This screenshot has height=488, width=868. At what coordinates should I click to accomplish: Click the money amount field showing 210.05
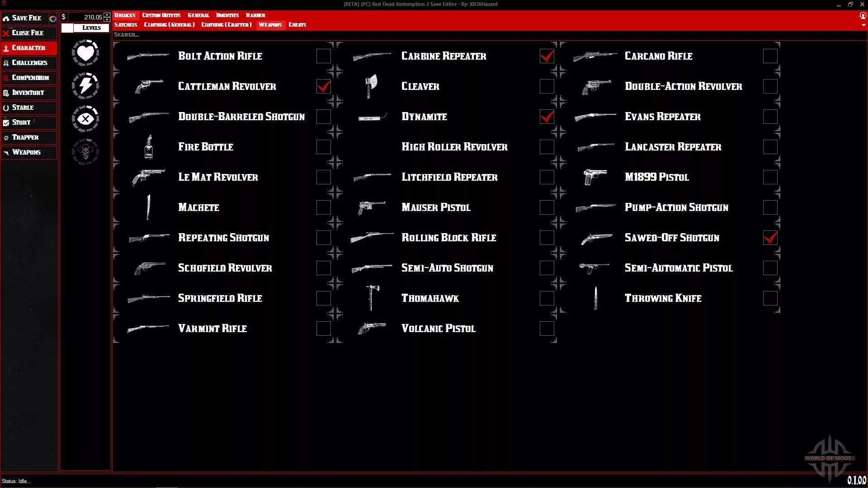click(x=86, y=17)
